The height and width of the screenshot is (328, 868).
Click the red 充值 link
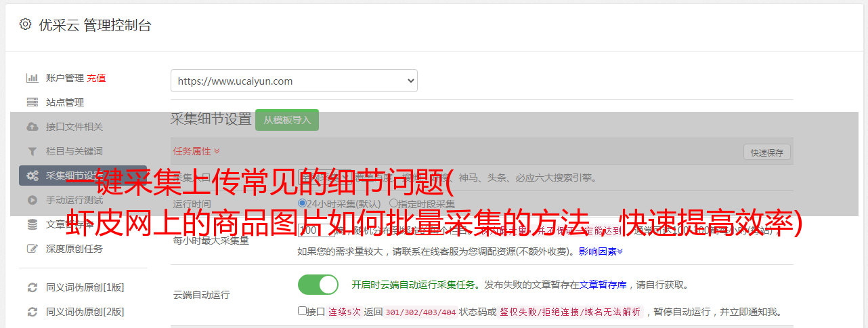coord(96,78)
